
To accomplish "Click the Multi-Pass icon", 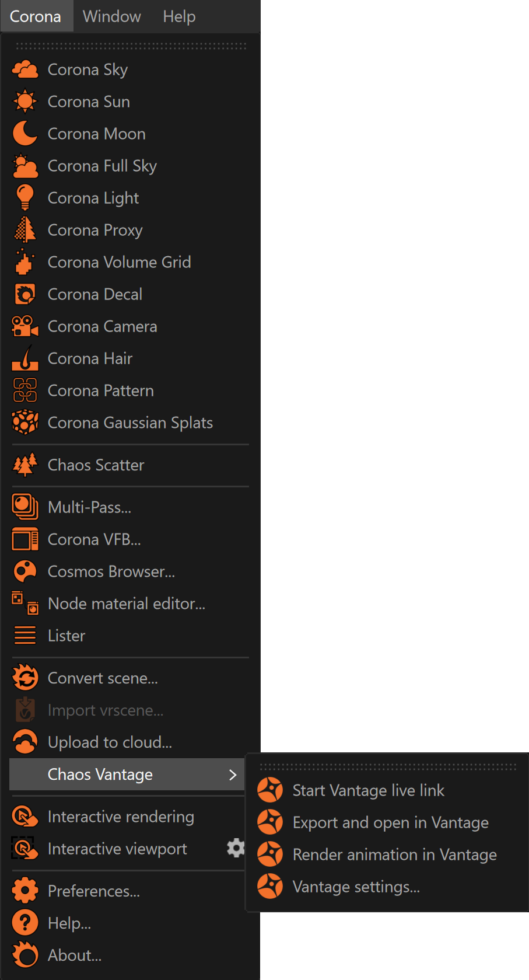I will [25, 507].
